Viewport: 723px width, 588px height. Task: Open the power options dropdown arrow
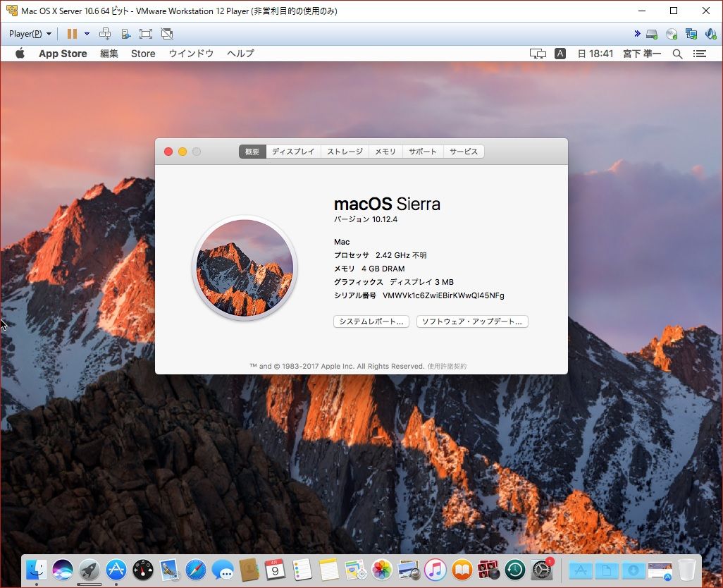coord(87,34)
